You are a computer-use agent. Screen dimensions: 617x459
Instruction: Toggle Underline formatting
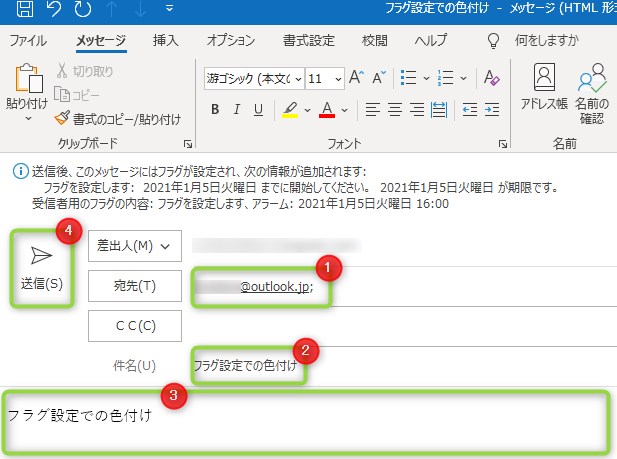258,109
